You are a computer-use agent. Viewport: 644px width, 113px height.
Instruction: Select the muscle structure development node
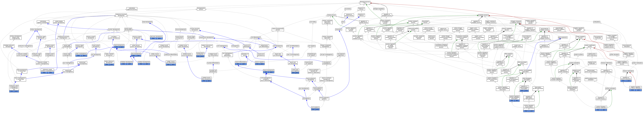(195, 29)
